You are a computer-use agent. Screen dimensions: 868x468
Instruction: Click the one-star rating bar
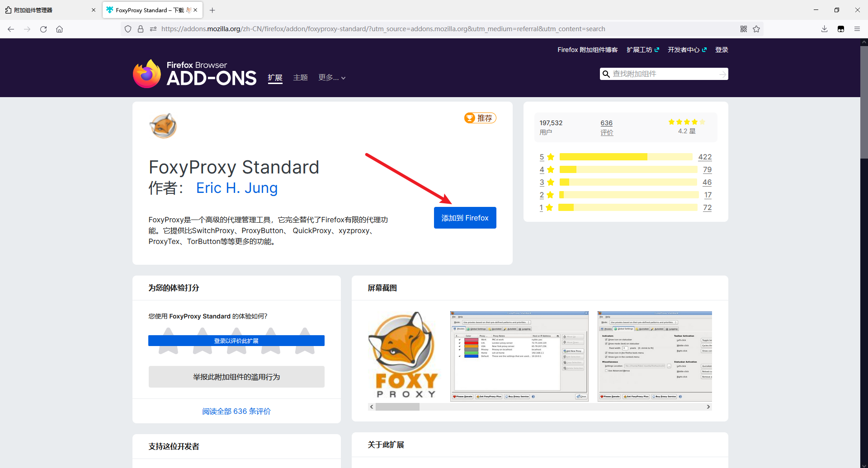pos(628,207)
